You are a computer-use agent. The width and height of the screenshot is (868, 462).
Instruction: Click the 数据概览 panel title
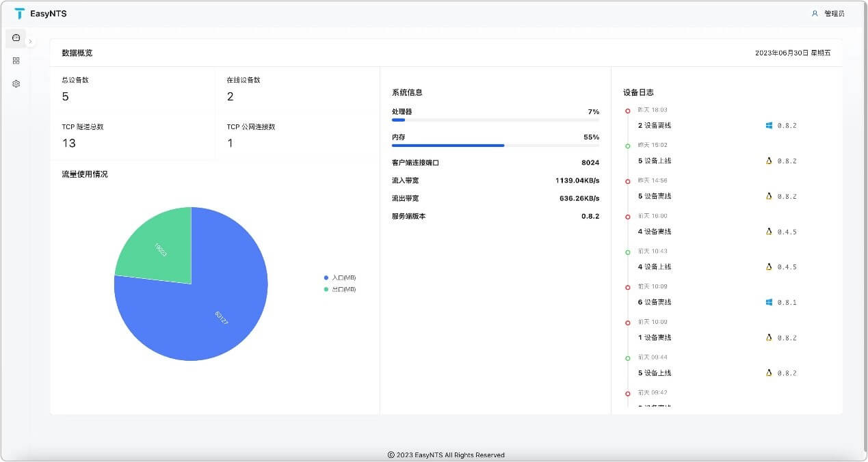click(x=77, y=53)
